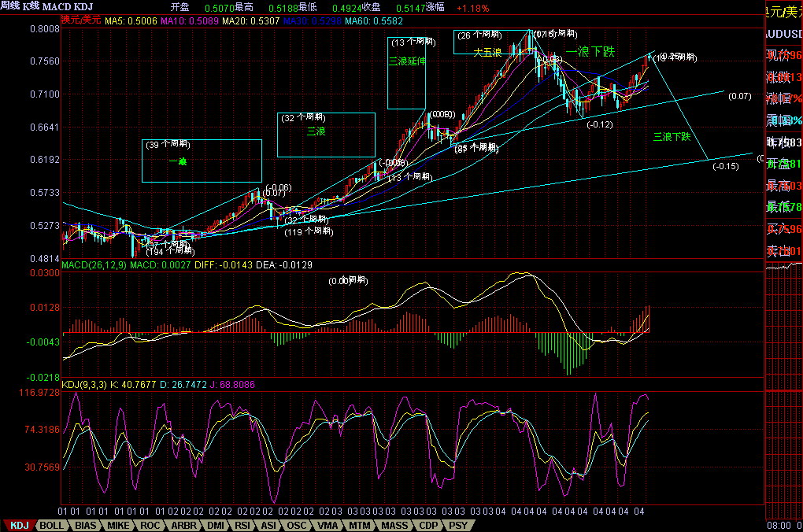Click the MA60: 0.5582 legend value
Image resolution: width=803 pixels, height=532 pixels.
(374, 21)
